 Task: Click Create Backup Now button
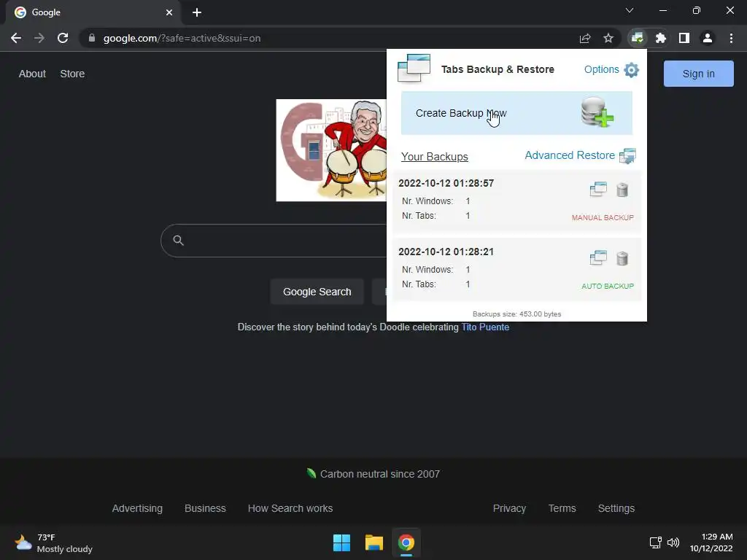516,113
